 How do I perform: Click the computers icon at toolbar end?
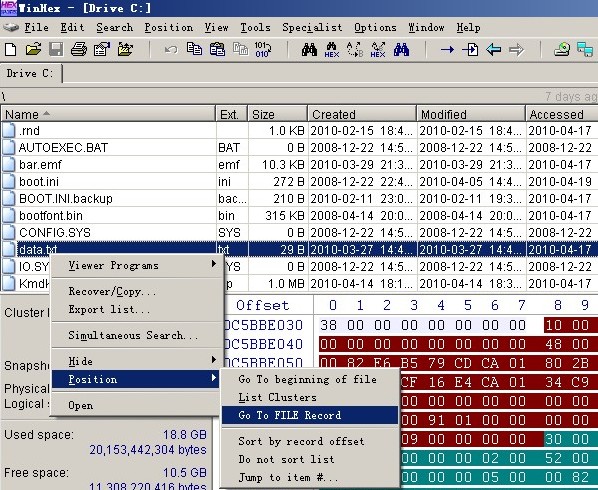(585, 50)
